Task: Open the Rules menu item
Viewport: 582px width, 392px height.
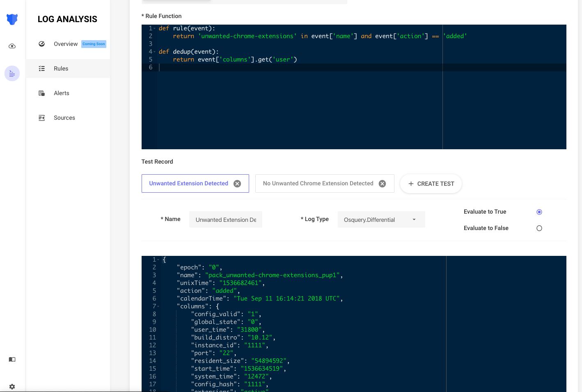Action: tap(68, 68)
